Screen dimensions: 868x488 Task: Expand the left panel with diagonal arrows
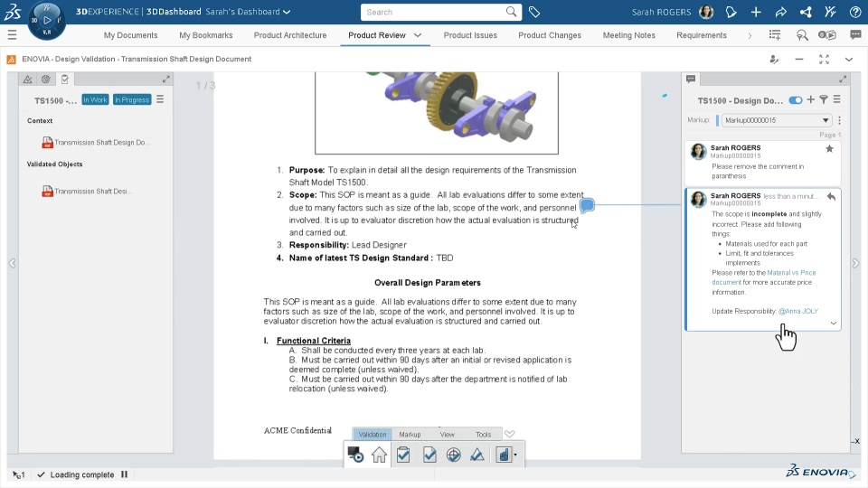click(x=166, y=80)
